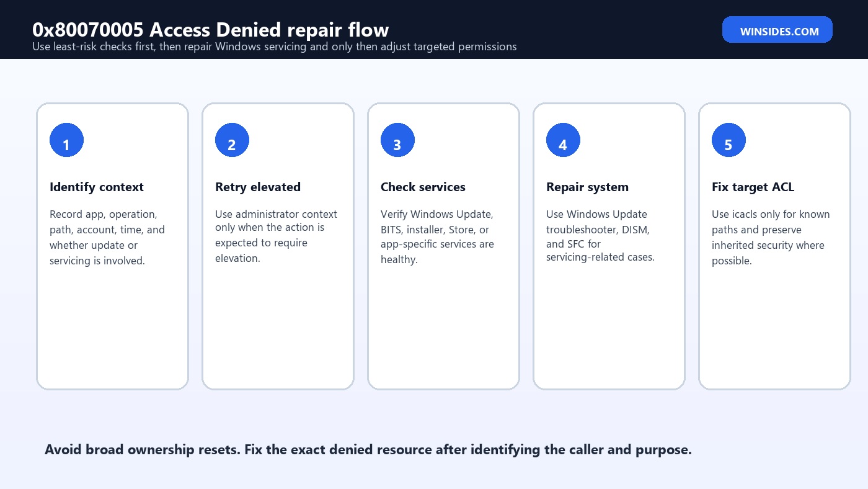This screenshot has height=489, width=868.
Task: Select the step 1 circle badge
Action: point(66,140)
